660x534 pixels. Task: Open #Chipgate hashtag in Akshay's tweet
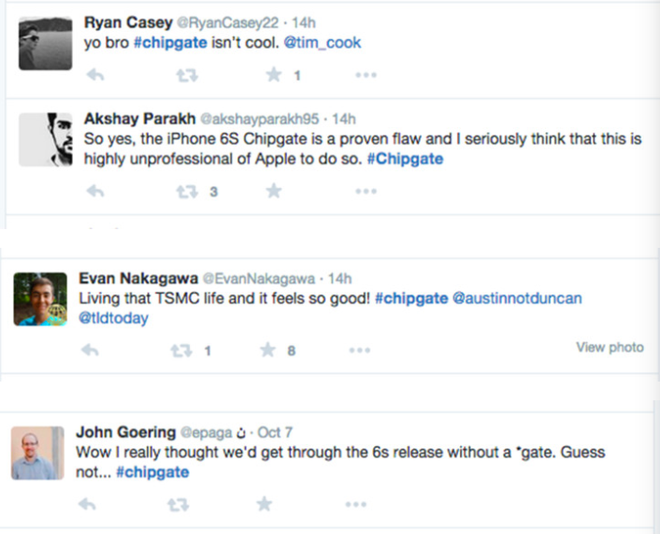(x=409, y=158)
